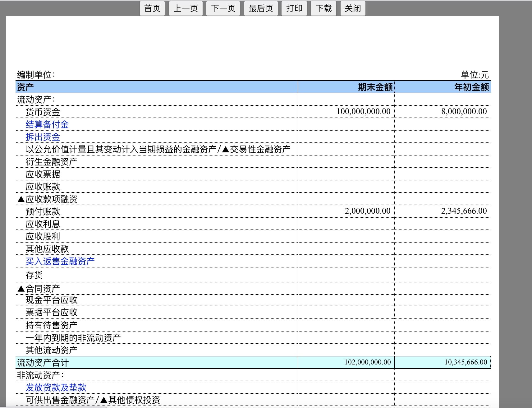The height and width of the screenshot is (408, 532).
Task: Open the 发放贷款及垫款 link
Action: coord(56,387)
